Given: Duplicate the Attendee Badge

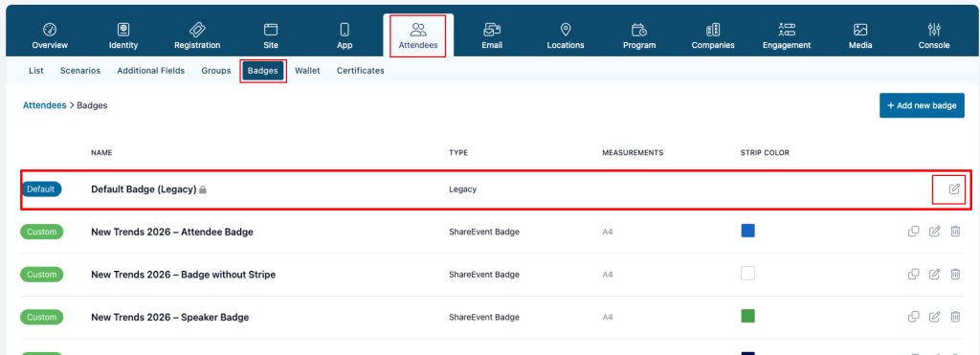Looking at the screenshot, I should point(913,232).
